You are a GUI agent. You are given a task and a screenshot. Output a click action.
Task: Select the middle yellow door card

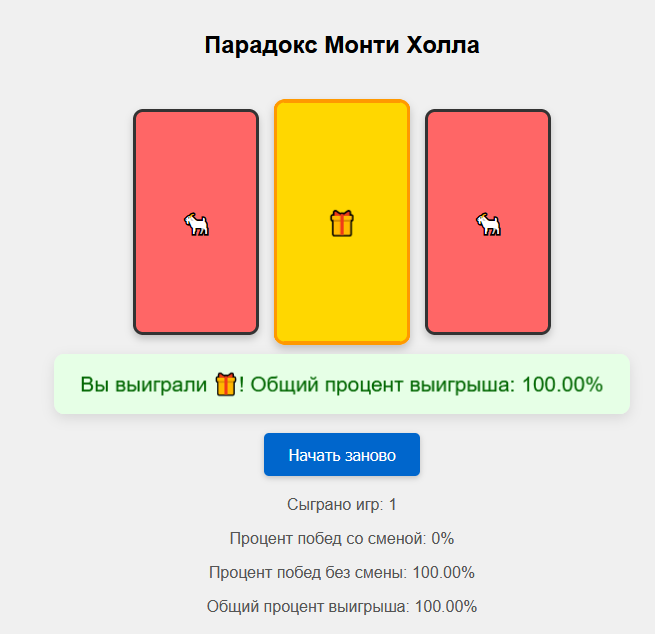pyautogui.click(x=342, y=222)
